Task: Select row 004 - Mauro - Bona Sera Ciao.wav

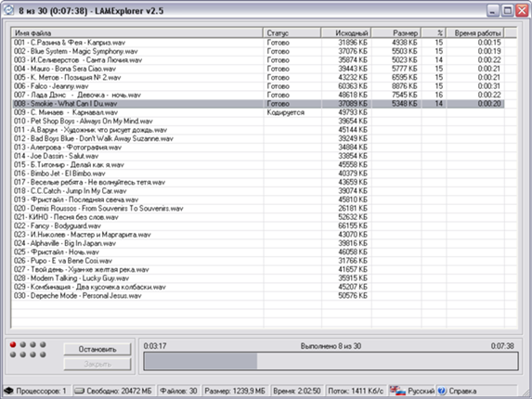Action: (x=258, y=69)
